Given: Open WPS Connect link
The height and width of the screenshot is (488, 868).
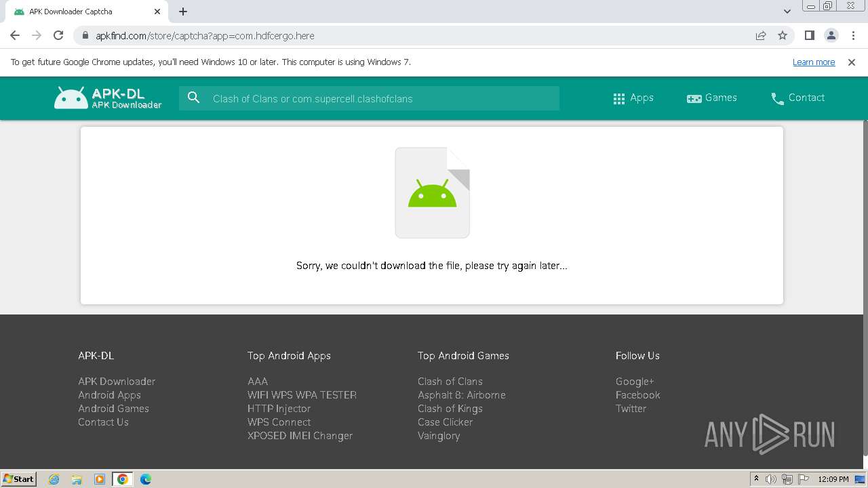Looking at the screenshot, I should pos(279,422).
